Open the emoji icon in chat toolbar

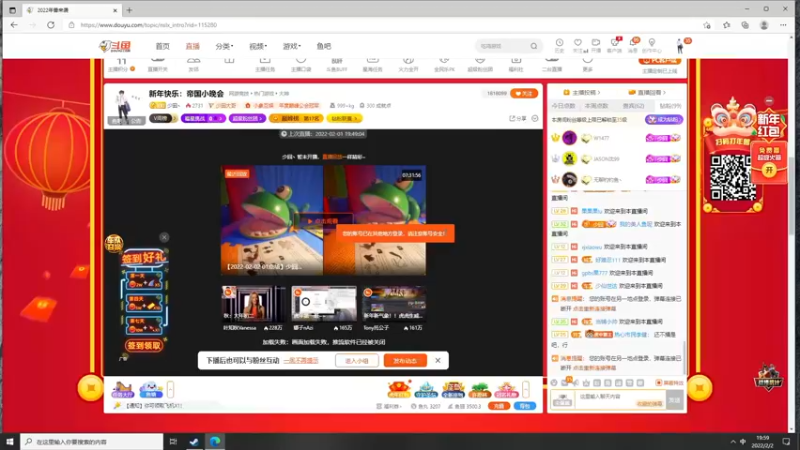[x=554, y=383]
